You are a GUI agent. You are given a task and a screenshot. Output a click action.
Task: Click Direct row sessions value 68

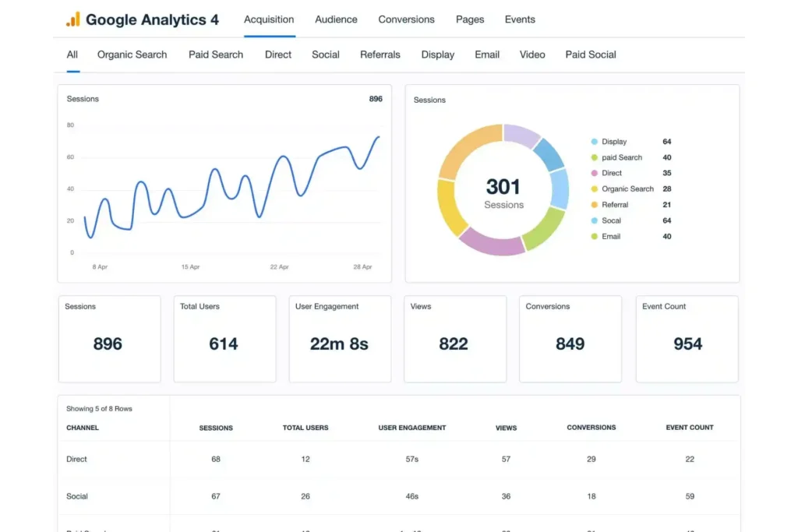pyautogui.click(x=216, y=459)
